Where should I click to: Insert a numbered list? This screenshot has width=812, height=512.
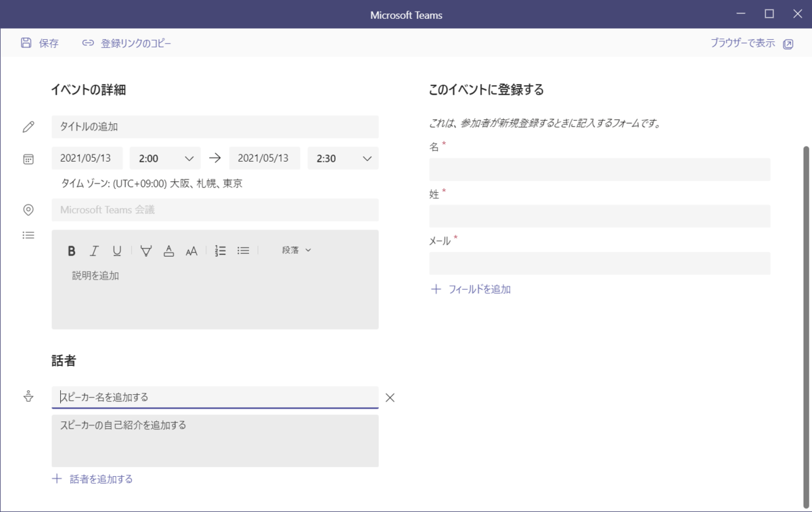(x=220, y=251)
